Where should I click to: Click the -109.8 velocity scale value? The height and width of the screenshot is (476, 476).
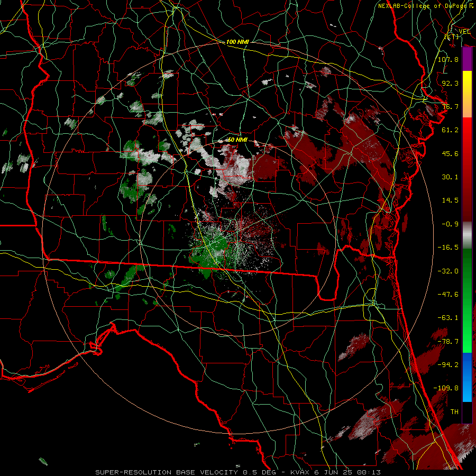click(x=446, y=388)
